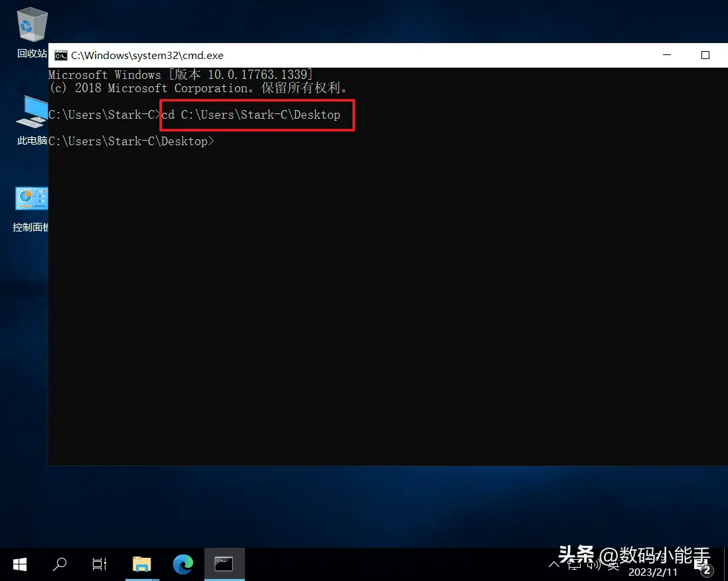This screenshot has width=728, height=581.
Task: Open taskbar Search magnifier
Action: click(x=60, y=564)
